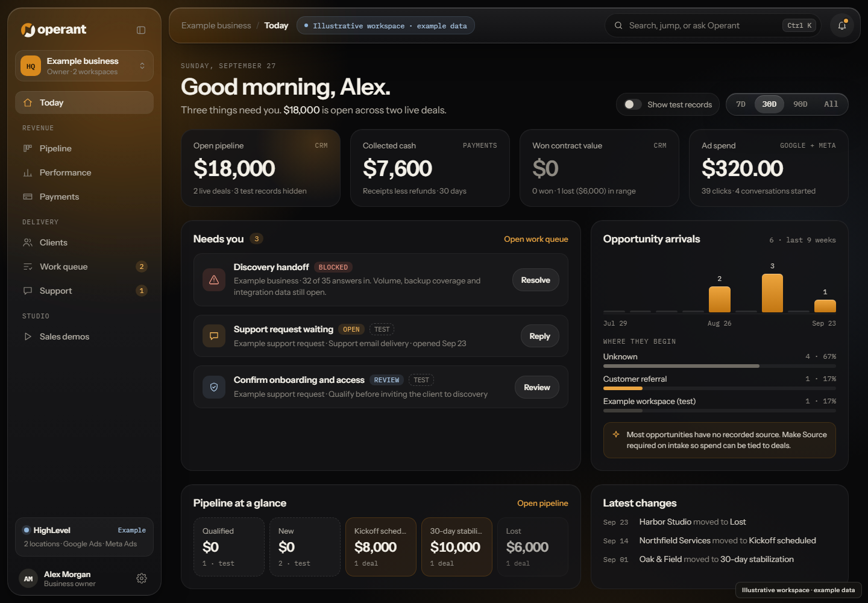The width and height of the screenshot is (868, 603).
Task: Click the Customer referral progress bar
Action: (720, 388)
